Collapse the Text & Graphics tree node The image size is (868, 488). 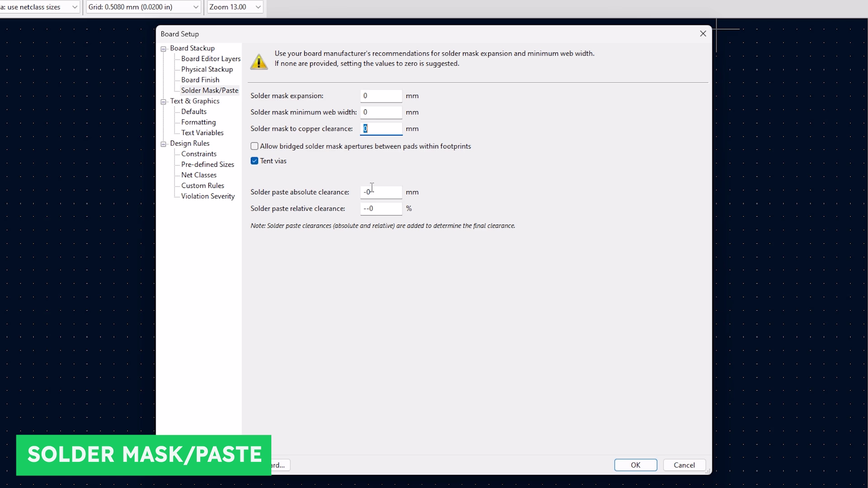pyautogui.click(x=164, y=102)
